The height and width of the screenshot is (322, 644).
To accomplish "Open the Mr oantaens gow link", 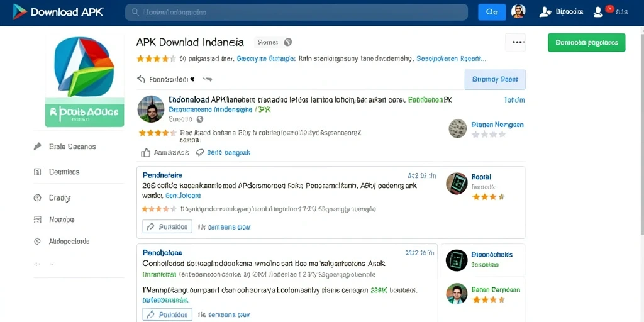I will [225, 226].
